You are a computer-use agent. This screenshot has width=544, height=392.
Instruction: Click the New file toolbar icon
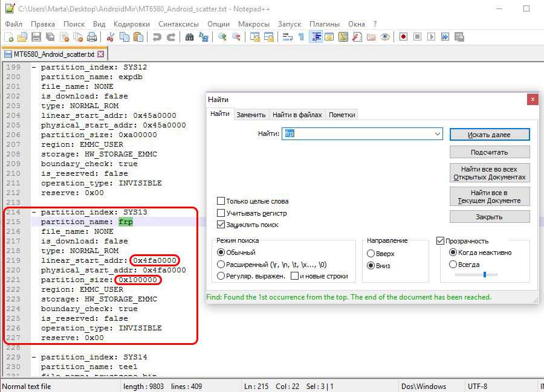[x=8, y=37]
